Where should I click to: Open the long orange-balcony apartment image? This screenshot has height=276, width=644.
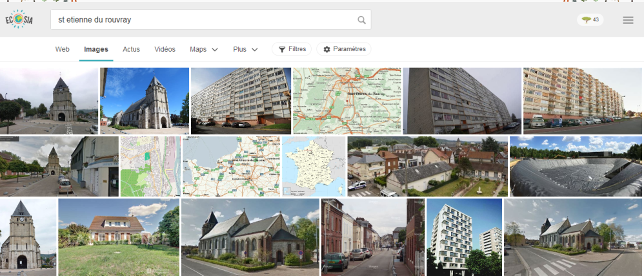(x=583, y=101)
